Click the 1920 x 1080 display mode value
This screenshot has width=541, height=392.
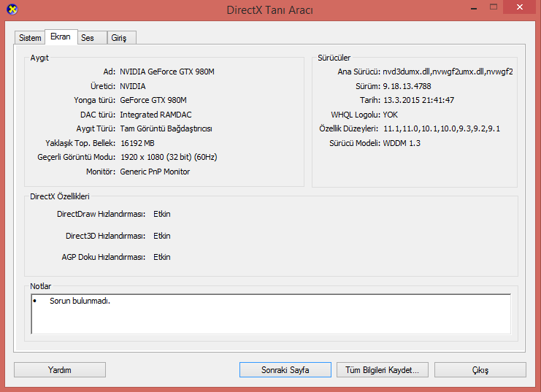[169, 158]
